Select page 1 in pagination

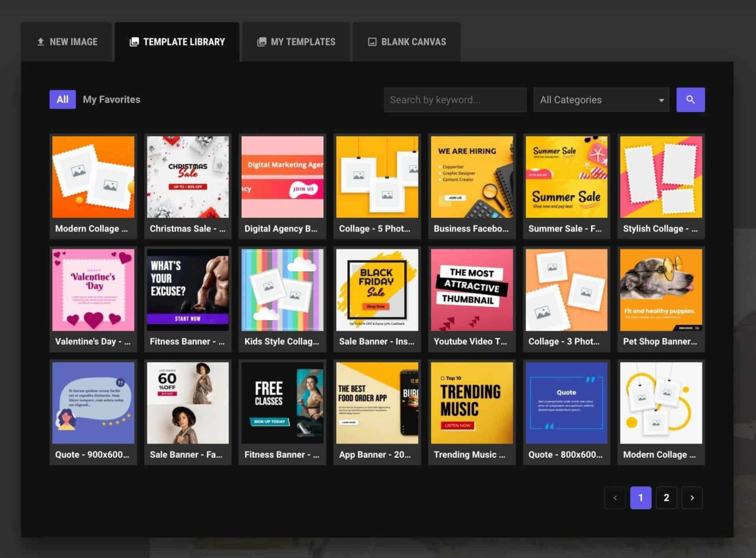(641, 498)
